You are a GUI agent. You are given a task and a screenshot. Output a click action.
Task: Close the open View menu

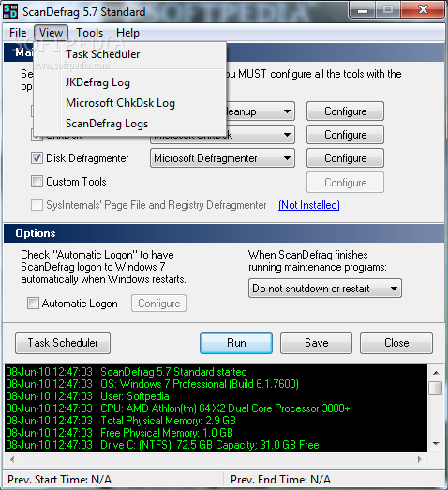click(51, 33)
